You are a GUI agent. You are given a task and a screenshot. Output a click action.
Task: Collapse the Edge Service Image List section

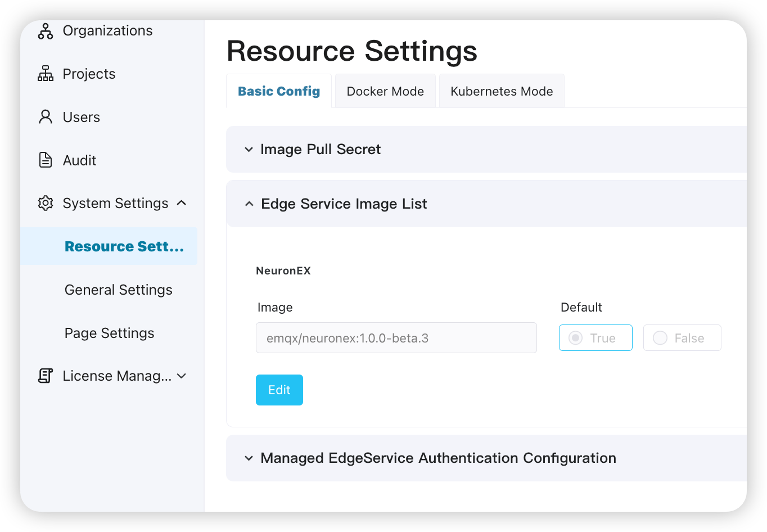[249, 204]
